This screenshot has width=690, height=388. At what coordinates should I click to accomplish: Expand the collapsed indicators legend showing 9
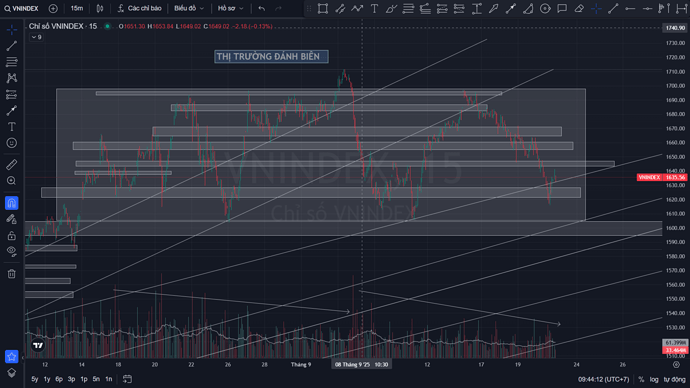(x=37, y=37)
